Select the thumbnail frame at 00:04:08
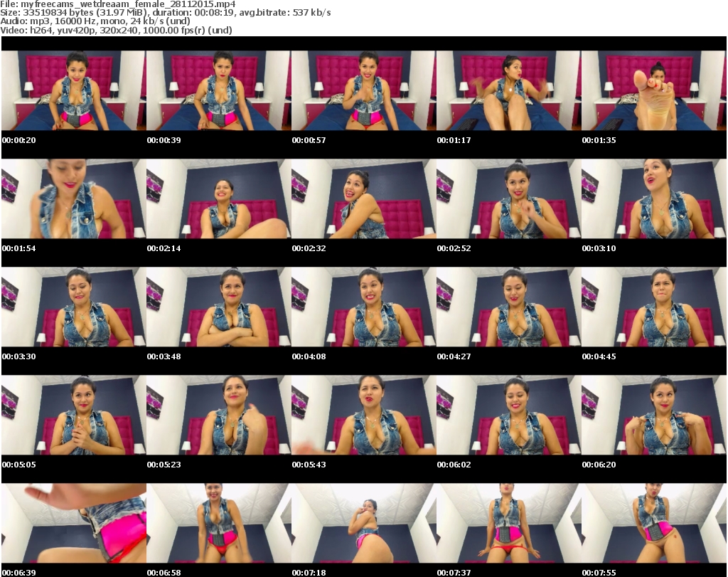This screenshot has height=577, width=728. (x=363, y=307)
